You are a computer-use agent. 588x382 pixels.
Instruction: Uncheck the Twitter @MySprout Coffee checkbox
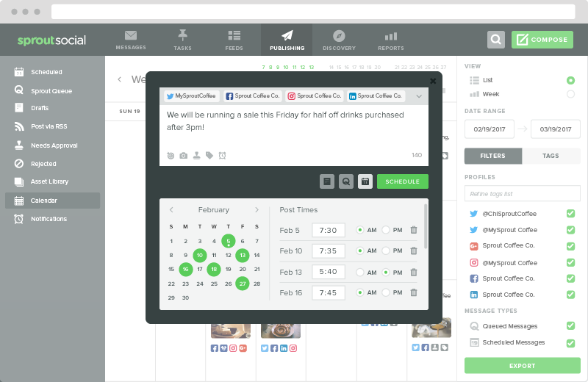(570, 230)
